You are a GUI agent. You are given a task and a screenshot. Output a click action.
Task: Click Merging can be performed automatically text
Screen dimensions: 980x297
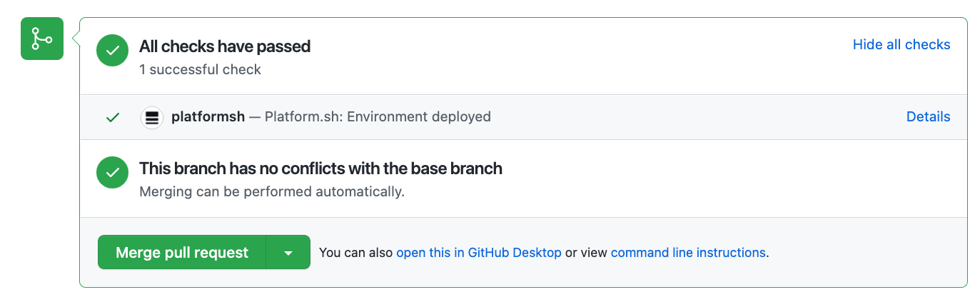(272, 191)
